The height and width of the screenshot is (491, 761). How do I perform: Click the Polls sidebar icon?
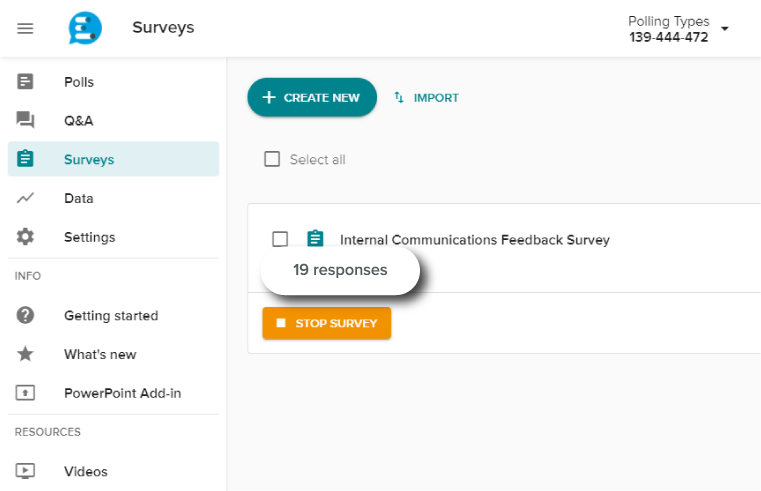26,82
